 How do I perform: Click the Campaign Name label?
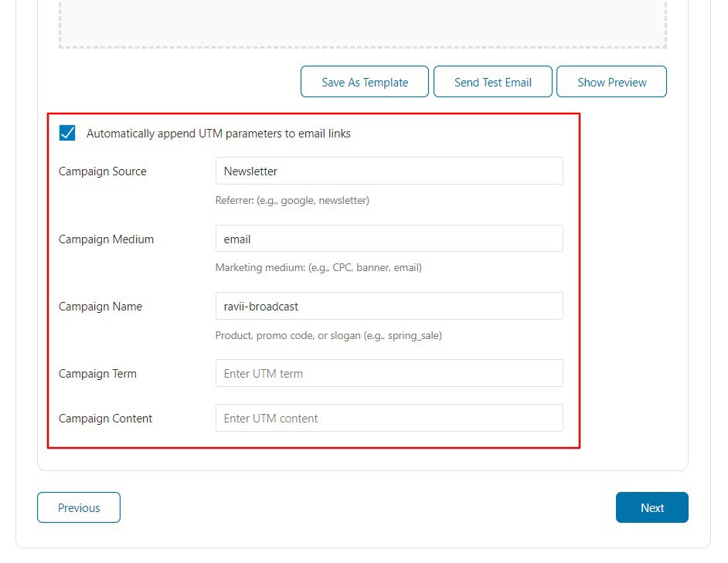tap(100, 307)
